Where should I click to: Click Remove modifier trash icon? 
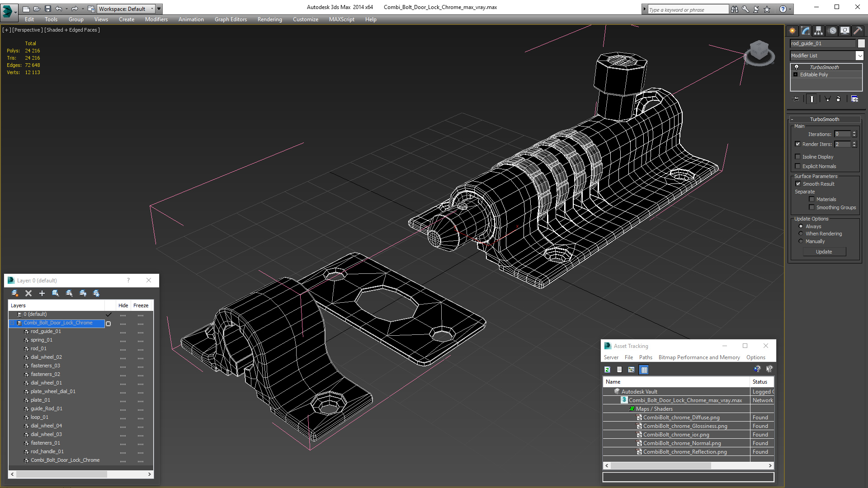[838, 99]
